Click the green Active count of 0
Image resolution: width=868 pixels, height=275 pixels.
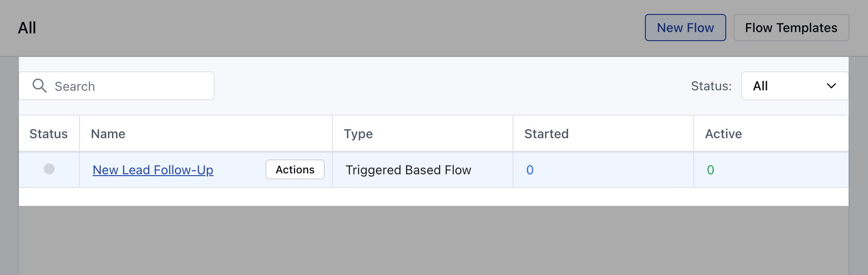tap(710, 170)
